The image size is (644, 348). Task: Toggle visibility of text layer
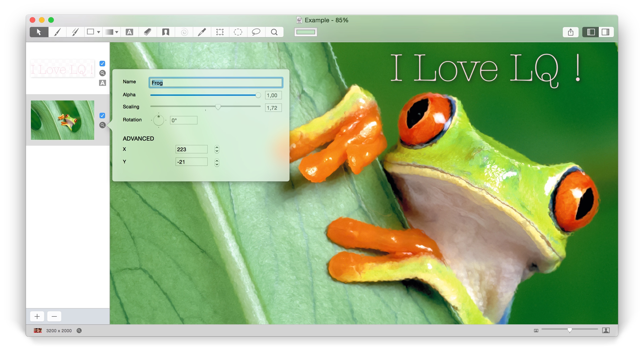coord(102,64)
